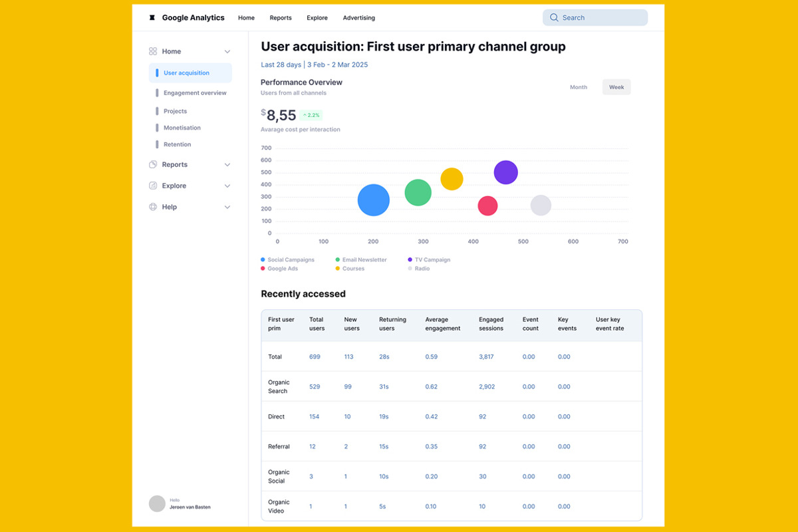Select Monetisation in sidebar
The image size is (798, 532).
pos(182,128)
